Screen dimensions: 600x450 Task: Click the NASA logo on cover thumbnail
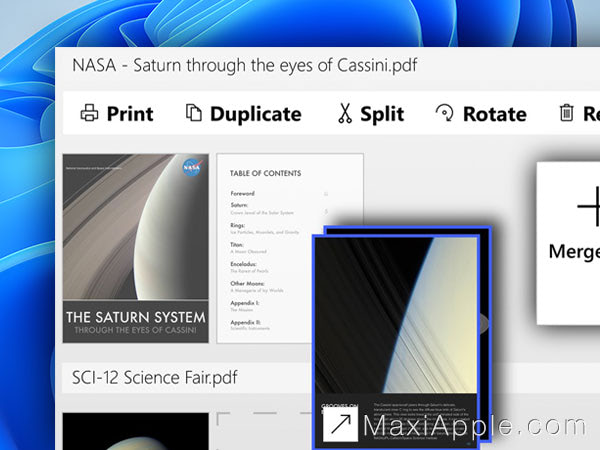coord(192,167)
